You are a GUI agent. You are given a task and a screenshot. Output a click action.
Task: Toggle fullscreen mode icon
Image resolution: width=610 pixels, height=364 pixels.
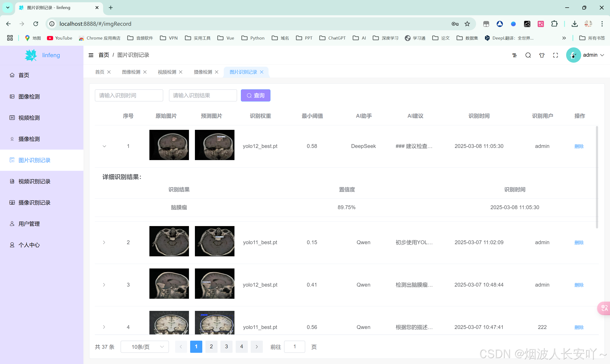tap(555, 55)
